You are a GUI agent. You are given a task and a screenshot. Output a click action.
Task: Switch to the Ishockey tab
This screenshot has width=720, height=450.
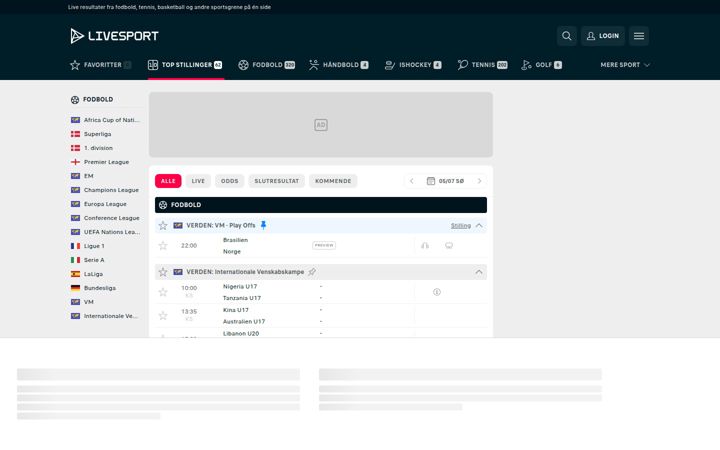click(413, 65)
